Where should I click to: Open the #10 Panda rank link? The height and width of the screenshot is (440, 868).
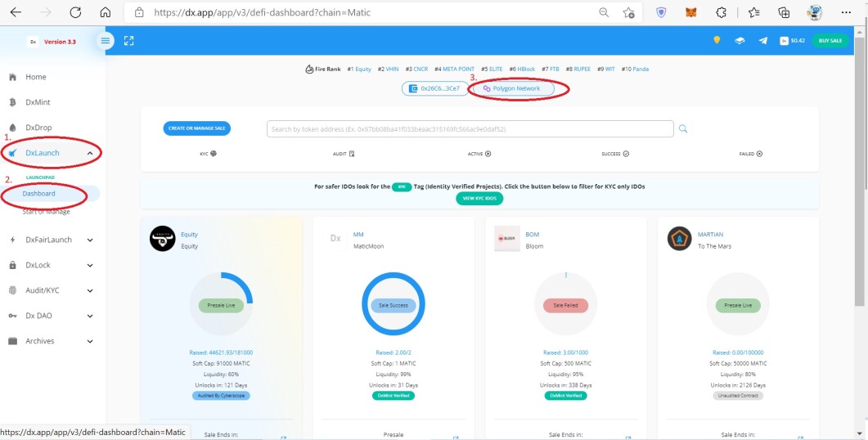click(x=635, y=70)
